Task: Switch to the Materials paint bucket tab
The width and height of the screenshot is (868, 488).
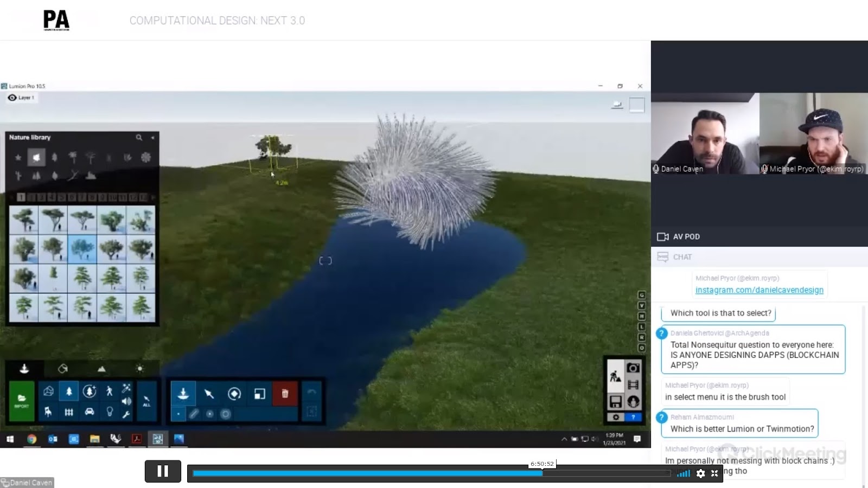Action: click(63, 369)
